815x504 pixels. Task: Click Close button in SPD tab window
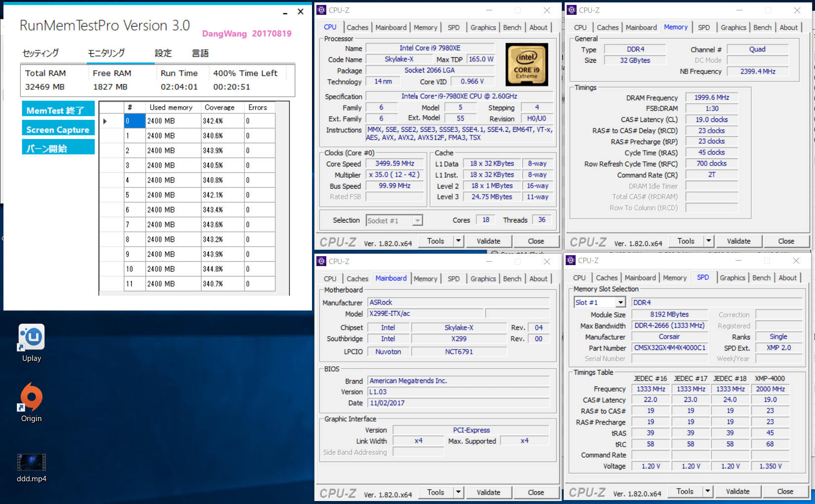click(785, 491)
